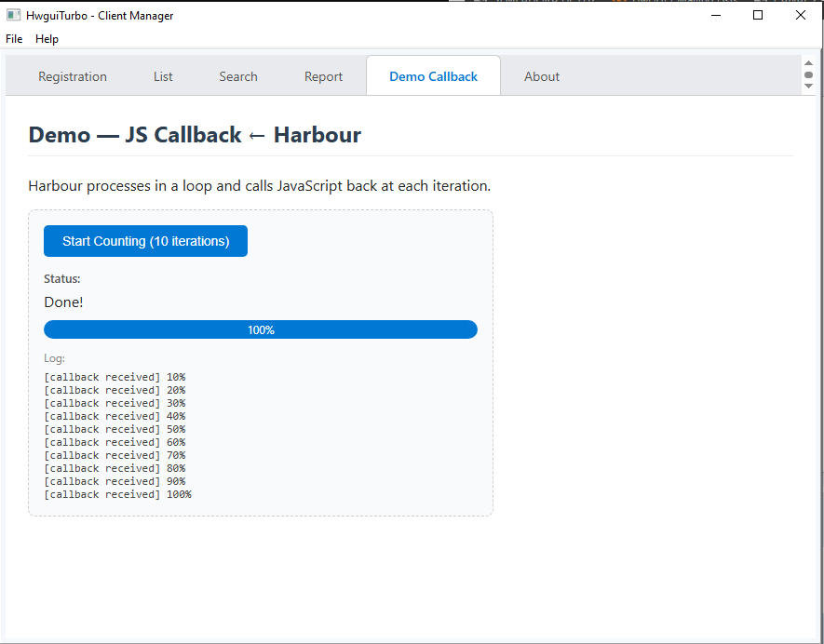Click the "Log:" label

tap(54, 358)
